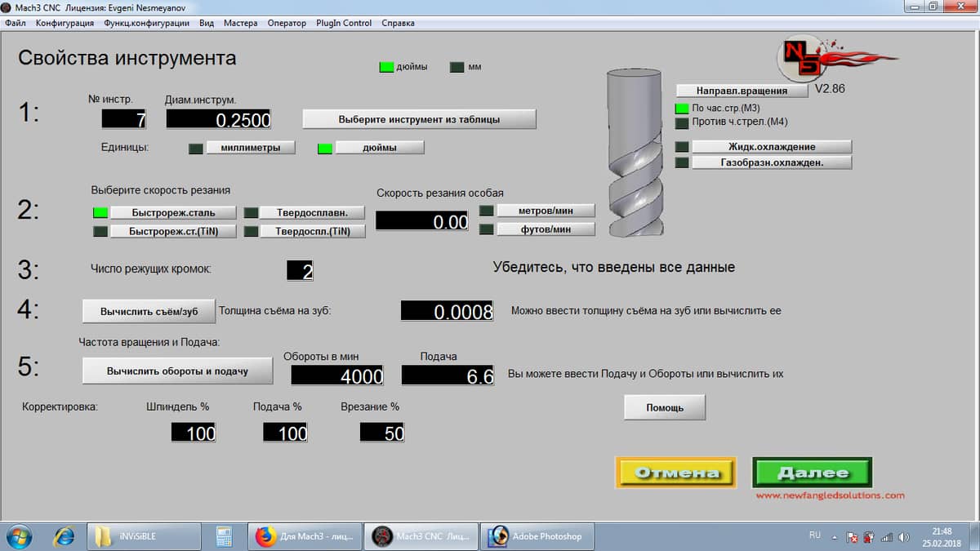Select Твердосплавн. cutting speed option
This screenshot has width=980, height=551.
coord(312,212)
